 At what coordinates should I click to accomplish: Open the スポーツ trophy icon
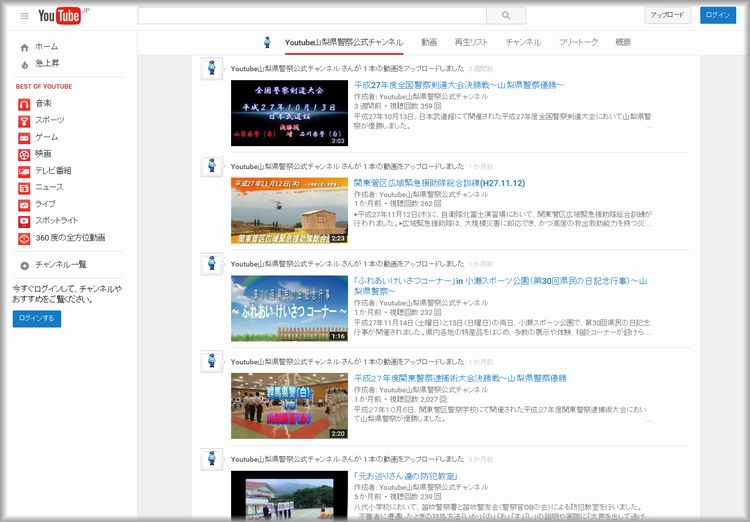click(24, 121)
